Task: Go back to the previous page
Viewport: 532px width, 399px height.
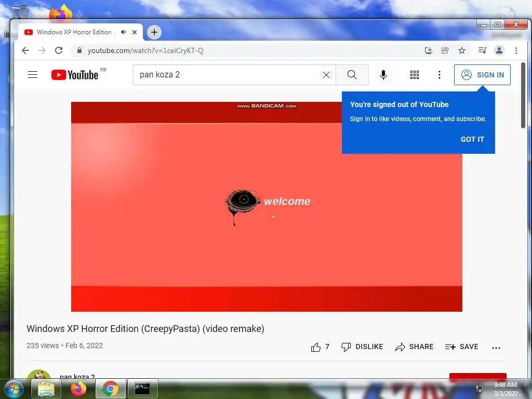Action: tap(25, 50)
